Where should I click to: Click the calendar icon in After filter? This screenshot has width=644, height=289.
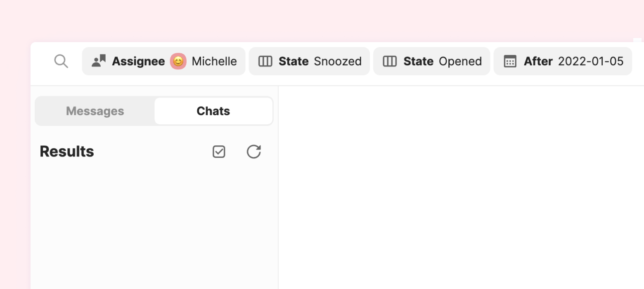510,61
